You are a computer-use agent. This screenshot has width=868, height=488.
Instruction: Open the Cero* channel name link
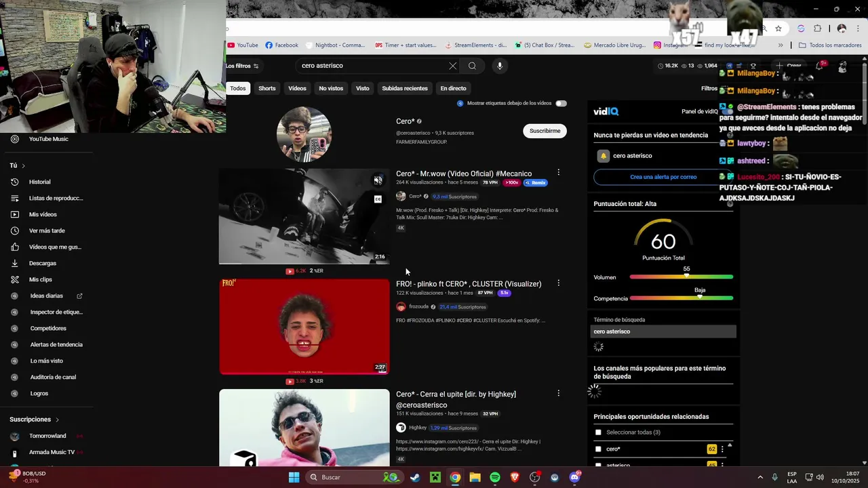pyautogui.click(x=406, y=121)
